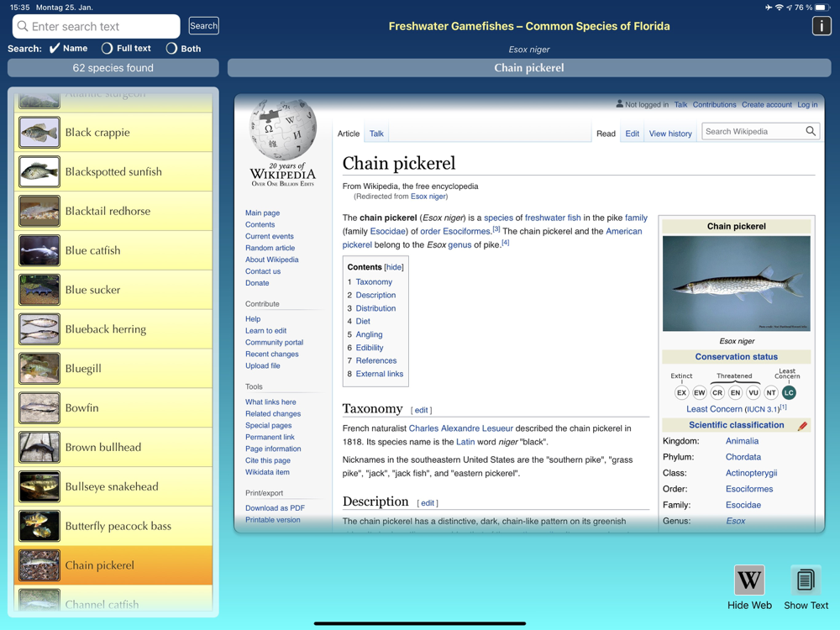Select Blue catfish in species list
840x630 pixels.
(x=113, y=250)
